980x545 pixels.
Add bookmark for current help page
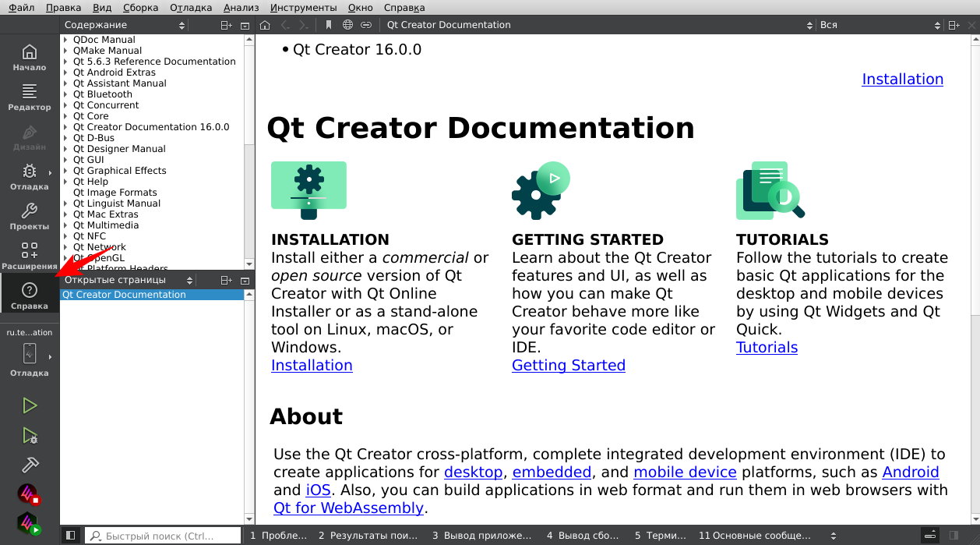click(x=329, y=25)
